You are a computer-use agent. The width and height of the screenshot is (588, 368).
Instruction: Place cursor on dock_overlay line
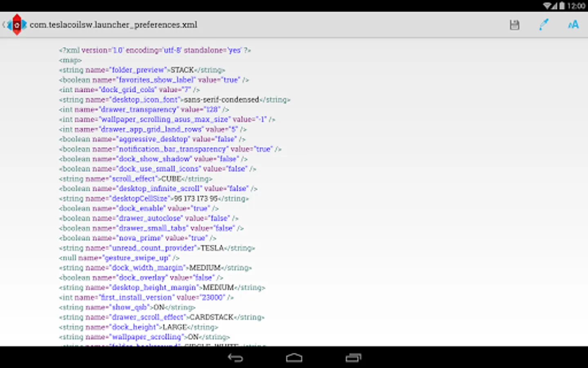(x=141, y=278)
